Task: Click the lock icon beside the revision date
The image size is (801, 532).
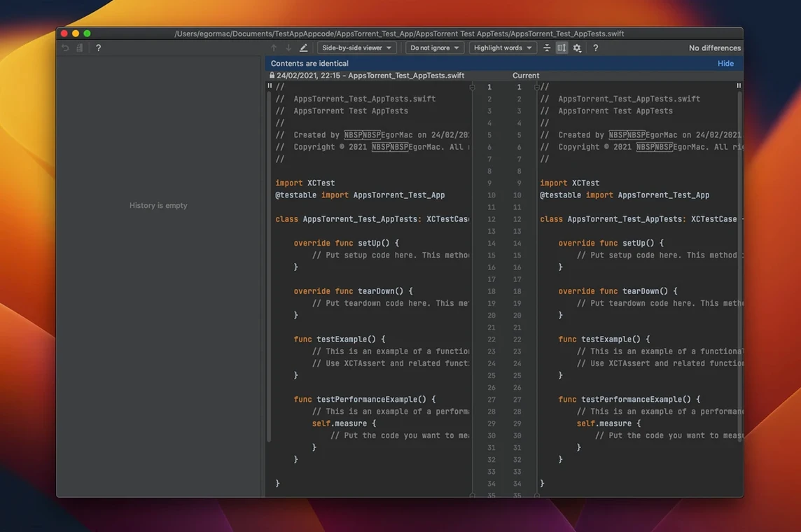Action: [272, 75]
